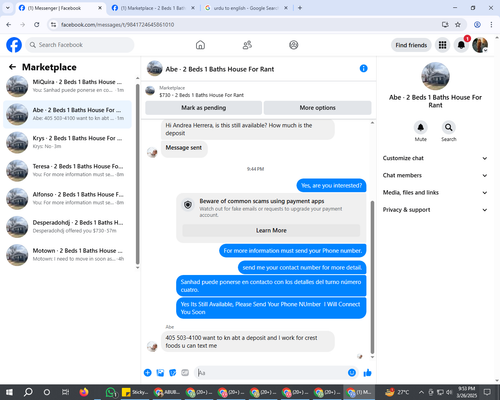
Task: Open the Marketplace listing link for $730
Action: (x=201, y=95)
